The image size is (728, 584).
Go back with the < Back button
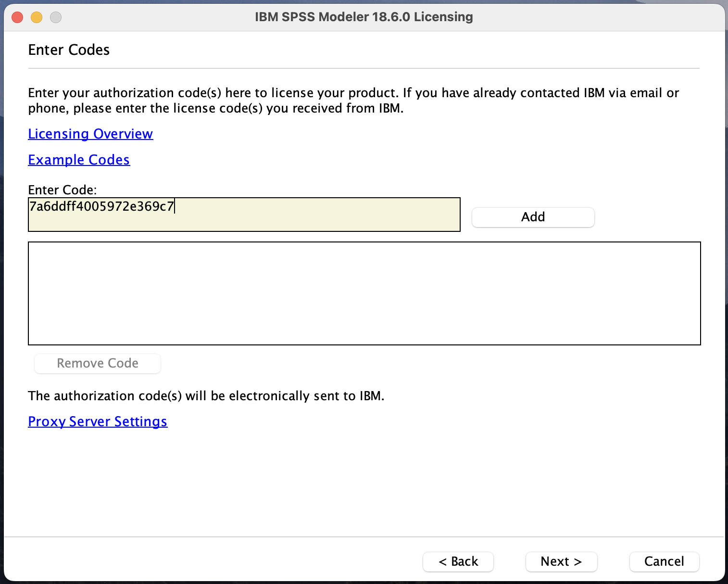tap(458, 561)
